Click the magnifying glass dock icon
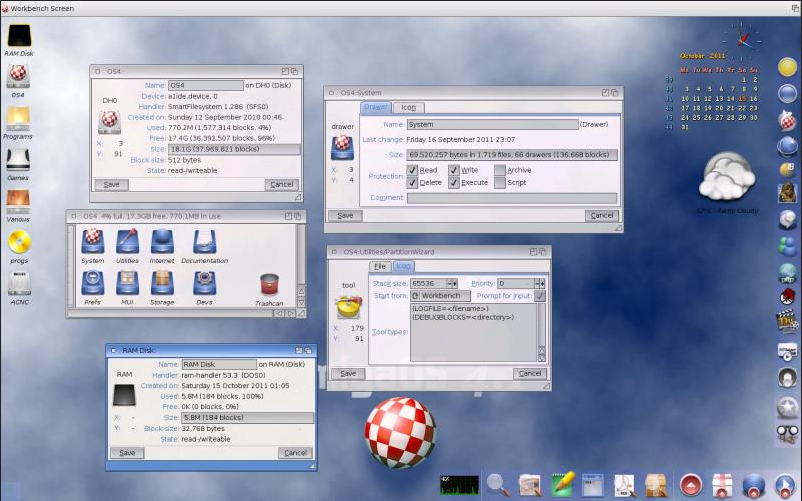Image resolution: width=802 pixels, height=501 pixels. click(x=497, y=485)
